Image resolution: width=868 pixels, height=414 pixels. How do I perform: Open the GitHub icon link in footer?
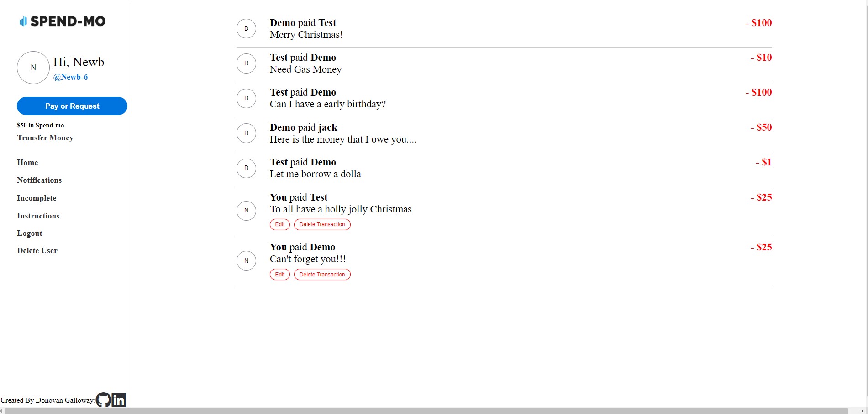pyautogui.click(x=104, y=400)
